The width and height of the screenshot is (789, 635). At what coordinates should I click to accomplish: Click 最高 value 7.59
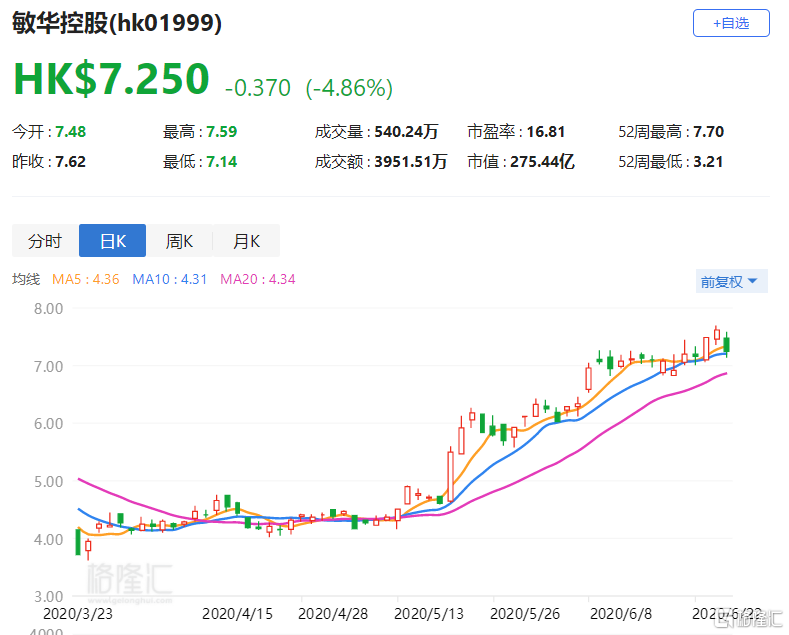pyautogui.click(x=221, y=132)
